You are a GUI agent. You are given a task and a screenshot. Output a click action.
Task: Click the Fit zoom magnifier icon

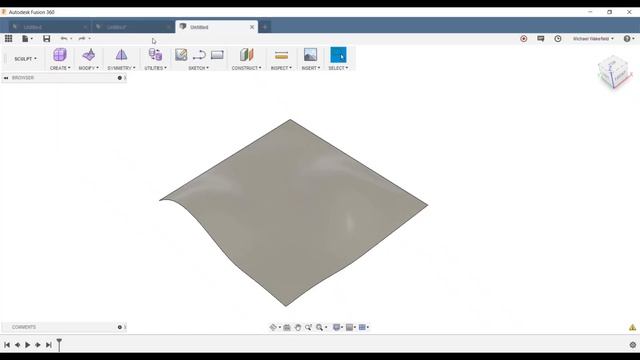(x=321, y=327)
